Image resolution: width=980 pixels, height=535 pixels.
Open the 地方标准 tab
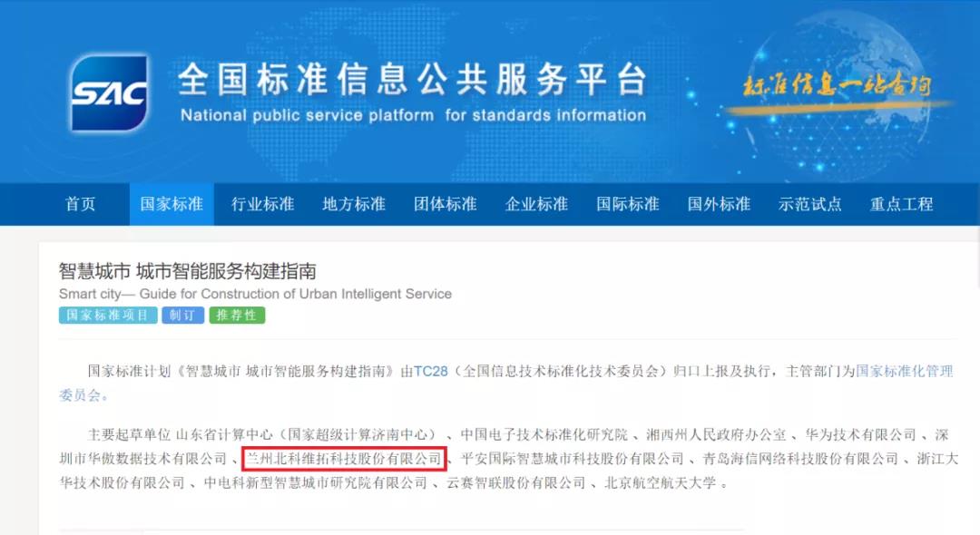[354, 204]
